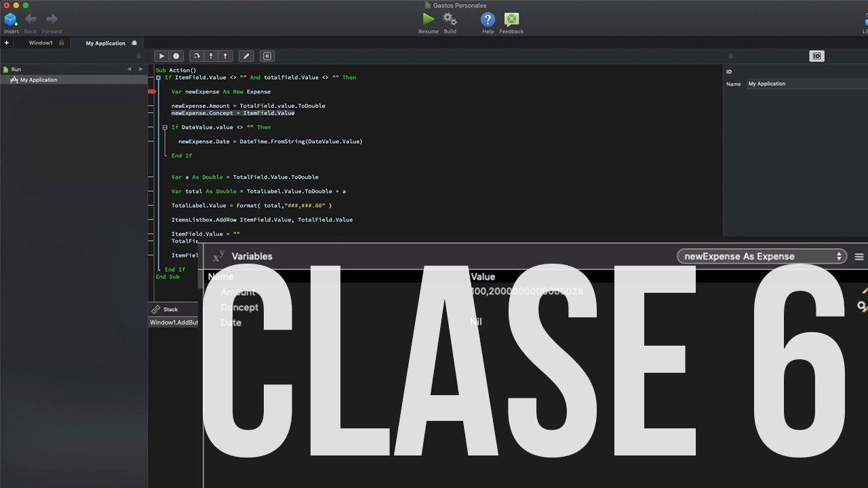Open the Build settings gears
868x488 pixels.
click(450, 19)
